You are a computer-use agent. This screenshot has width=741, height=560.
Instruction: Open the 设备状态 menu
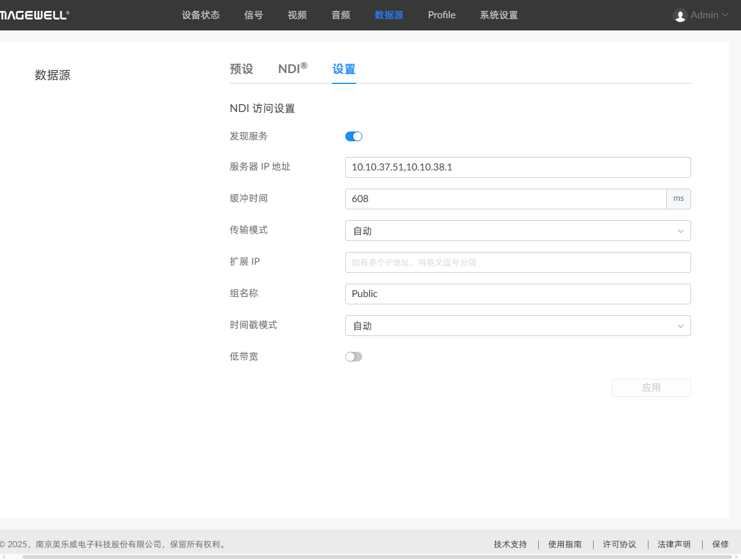[200, 15]
